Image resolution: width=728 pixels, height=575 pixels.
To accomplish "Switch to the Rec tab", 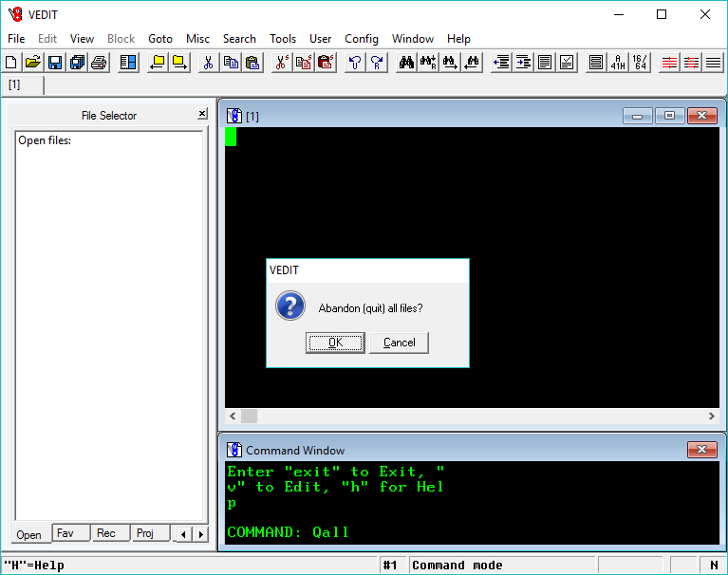I will (x=110, y=533).
